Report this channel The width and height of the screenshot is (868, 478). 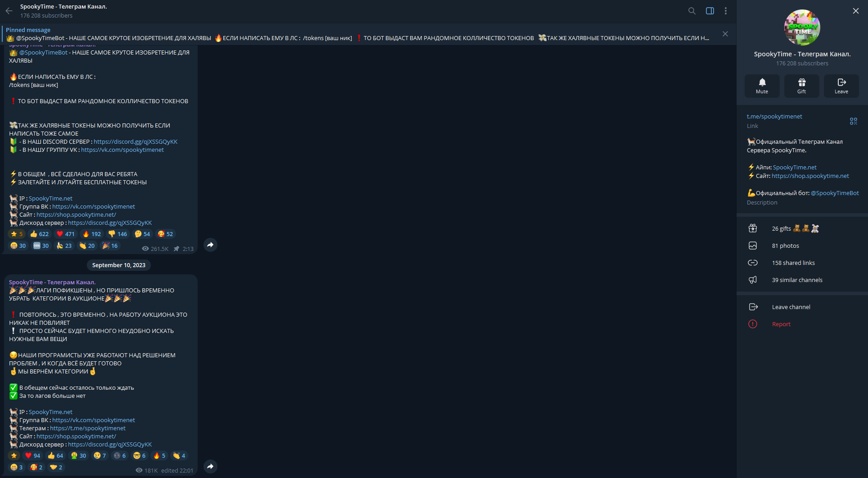[x=802, y=324]
